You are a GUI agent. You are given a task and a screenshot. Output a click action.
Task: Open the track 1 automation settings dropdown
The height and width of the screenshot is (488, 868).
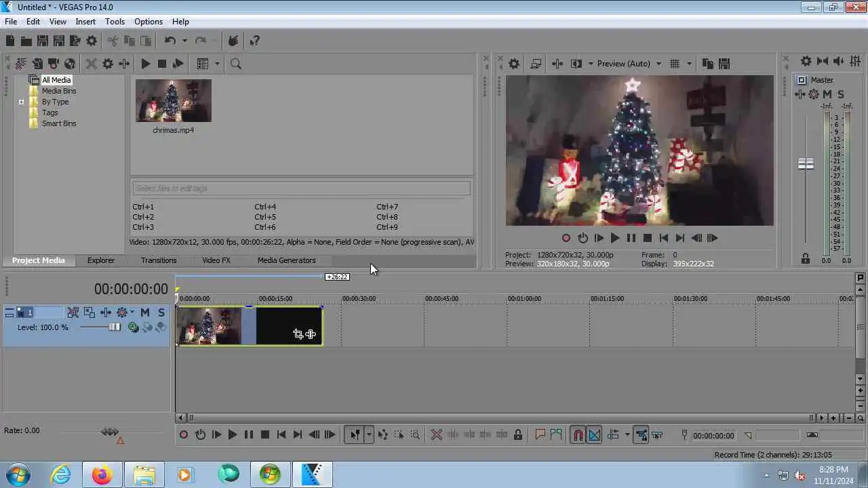[x=132, y=312]
